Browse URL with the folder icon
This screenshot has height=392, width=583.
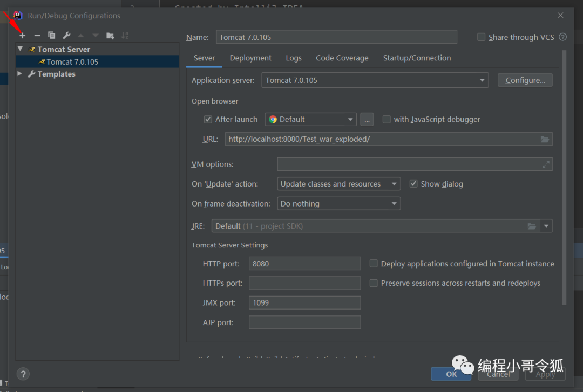pos(545,139)
